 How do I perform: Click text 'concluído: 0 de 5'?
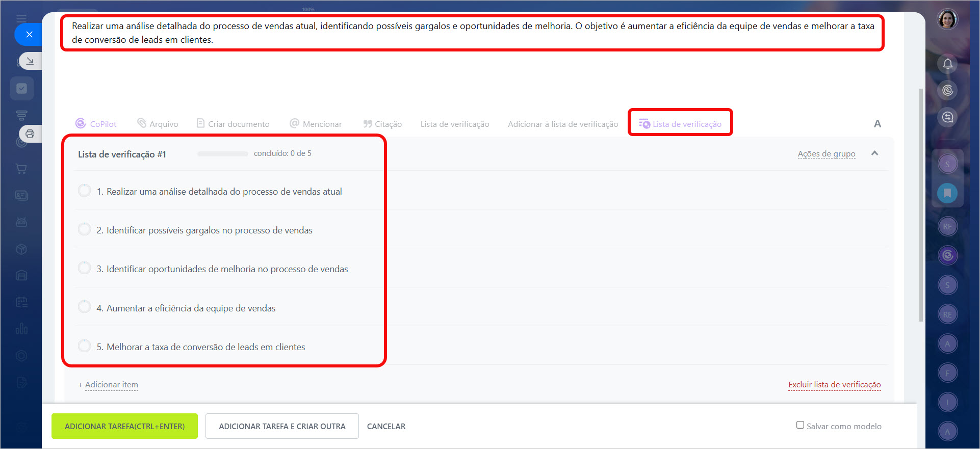pos(282,153)
